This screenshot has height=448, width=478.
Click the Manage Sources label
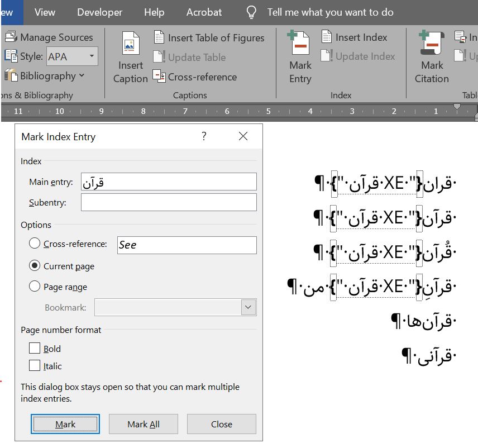click(x=56, y=37)
